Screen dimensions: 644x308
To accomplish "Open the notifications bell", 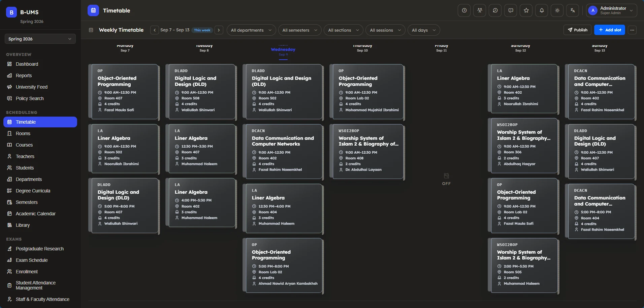I will [x=542, y=10].
